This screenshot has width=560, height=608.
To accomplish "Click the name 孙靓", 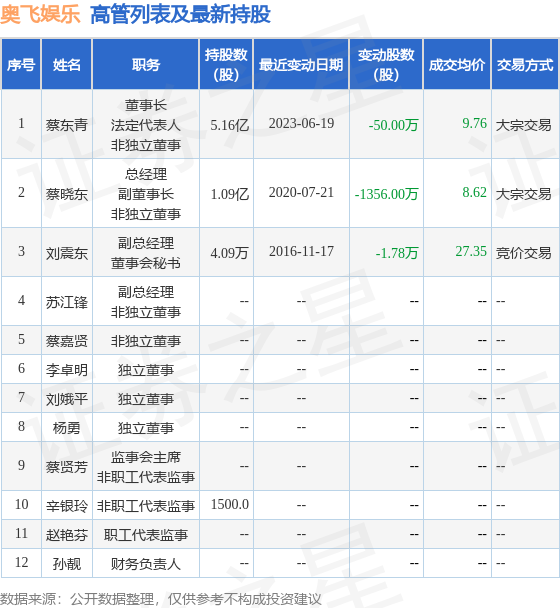I will coord(67,564).
